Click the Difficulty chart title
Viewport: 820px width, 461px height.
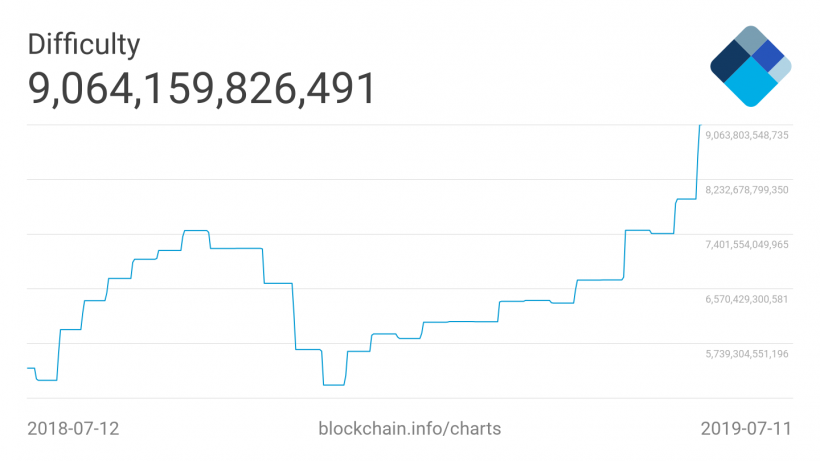coord(84,44)
